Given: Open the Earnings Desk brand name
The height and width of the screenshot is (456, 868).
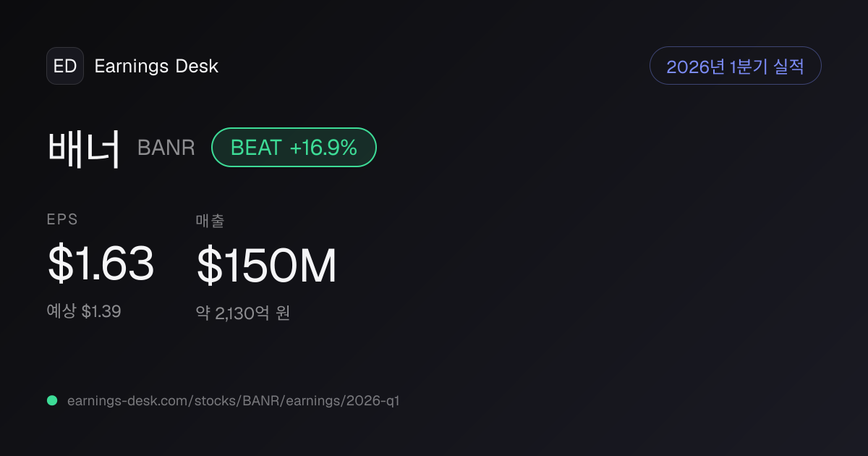Looking at the screenshot, I should pyautogui.click(x=156, y=67).
